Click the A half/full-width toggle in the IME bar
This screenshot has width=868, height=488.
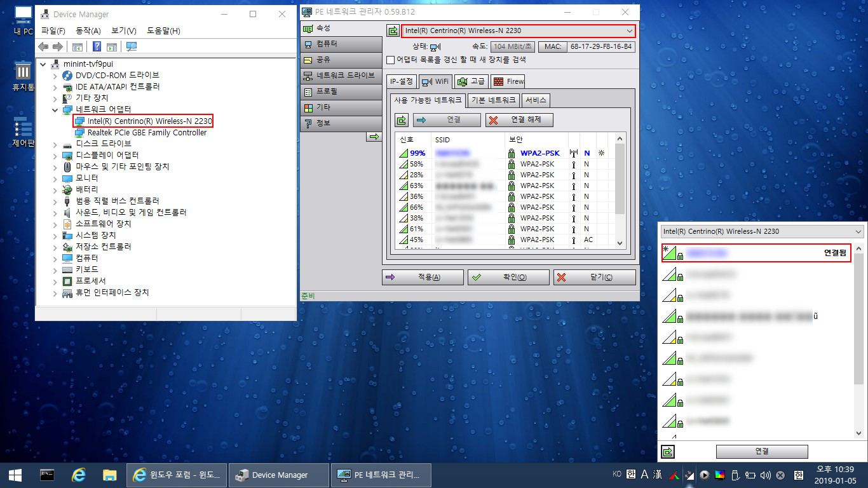tap(644, 475)
